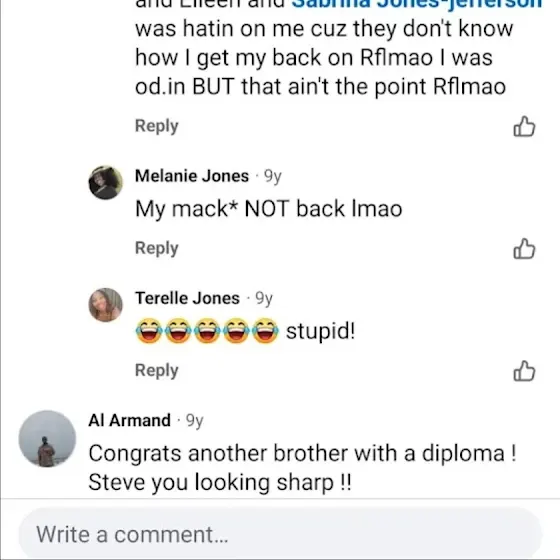Like Melanie Jones' 'My mack*' comment
560x560 pixels.
[x=524, y=249]
